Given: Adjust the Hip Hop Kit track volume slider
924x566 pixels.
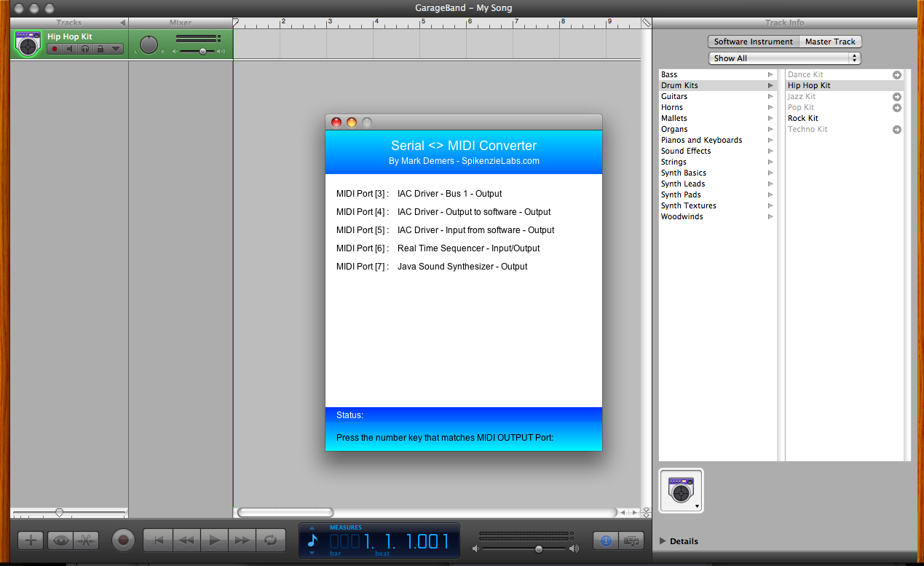Looking at the screenshot, I should click(202, 51).
